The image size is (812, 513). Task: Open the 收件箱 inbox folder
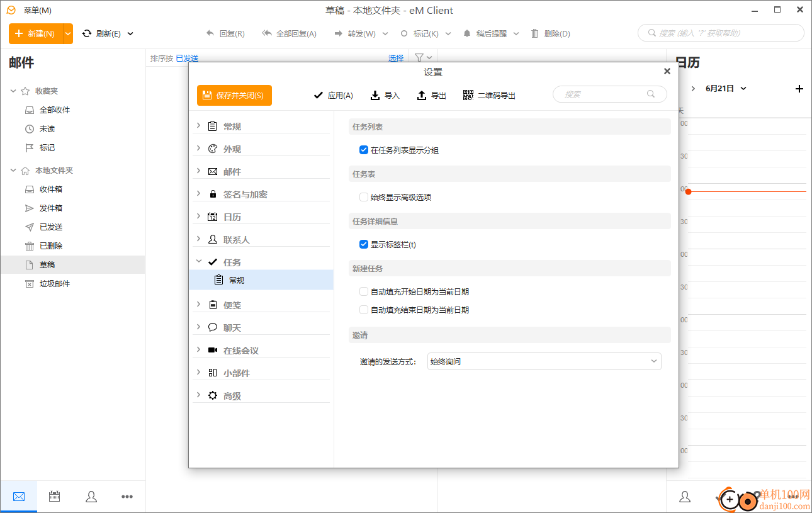[51, 189]
